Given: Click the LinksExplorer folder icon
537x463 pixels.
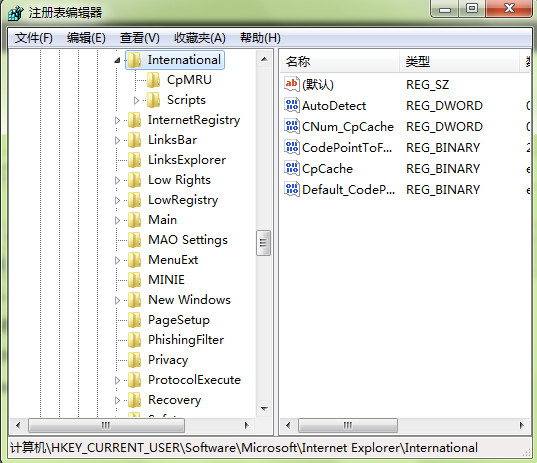Looking at the screenshot, I should click(134, 160).
